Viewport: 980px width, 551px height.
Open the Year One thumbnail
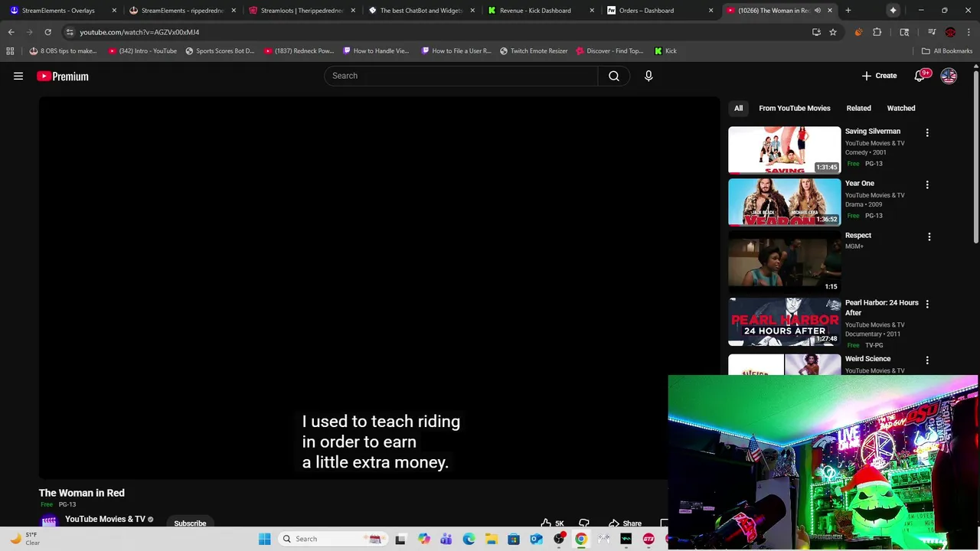coord(784,202)
